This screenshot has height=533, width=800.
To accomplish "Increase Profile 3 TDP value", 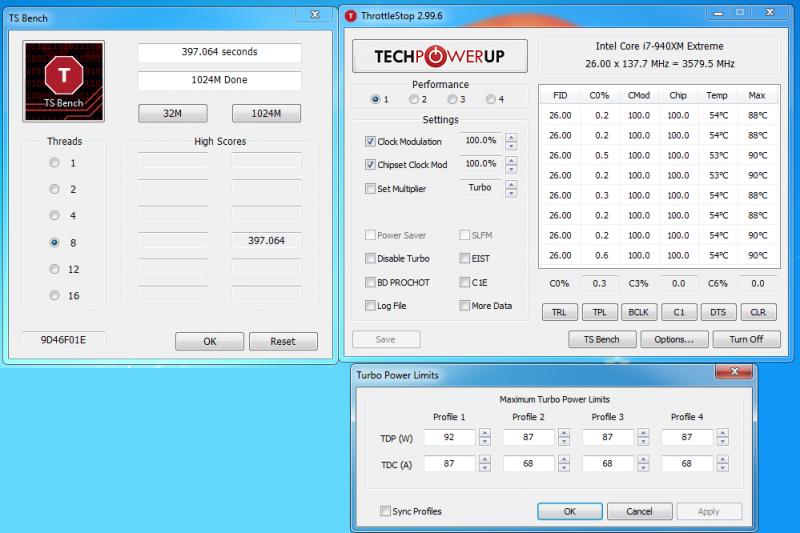I will coord(643,433).
